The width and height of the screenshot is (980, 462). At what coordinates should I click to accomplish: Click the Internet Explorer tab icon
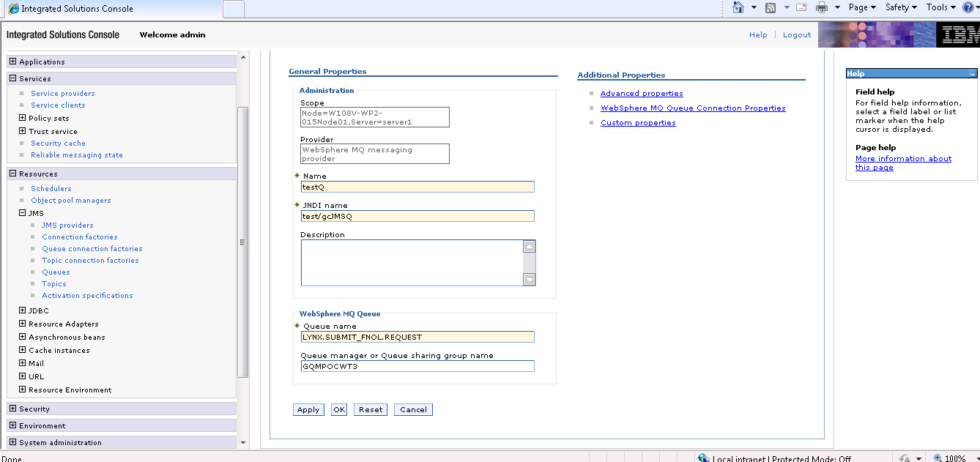coord(13,9)
